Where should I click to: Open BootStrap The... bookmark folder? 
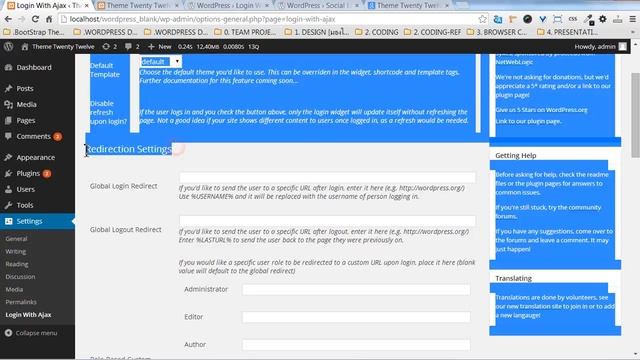(x=34, y=32)
